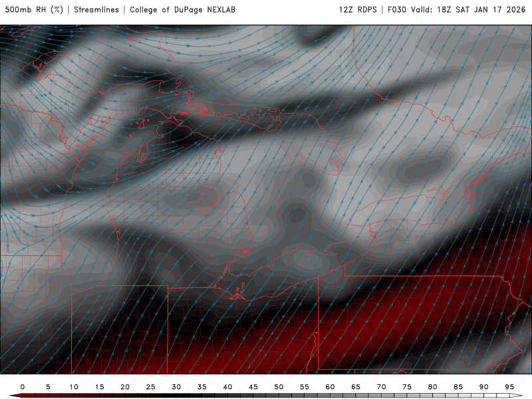Image resolution: width=532 pixels, height=399 pixels.
Task: Click the colorbar value 40
Action: [227, 387]
